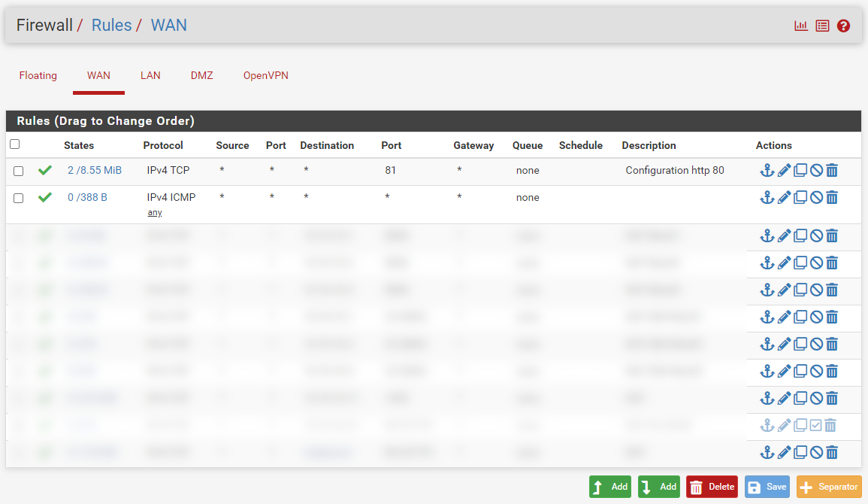Image resolution: width=868 pixels, height=504 pixels.
Task: Enable the disabled rule with check icon
Action: [816, 426]
